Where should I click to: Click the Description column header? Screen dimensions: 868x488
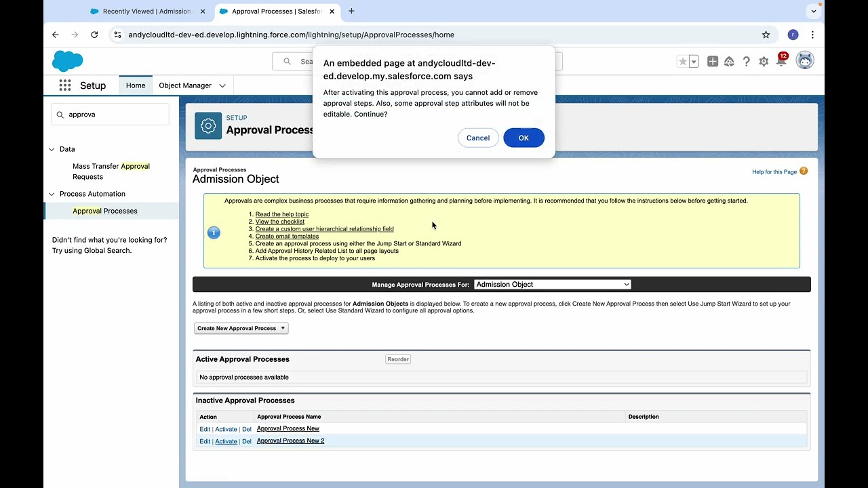[644, 417]
